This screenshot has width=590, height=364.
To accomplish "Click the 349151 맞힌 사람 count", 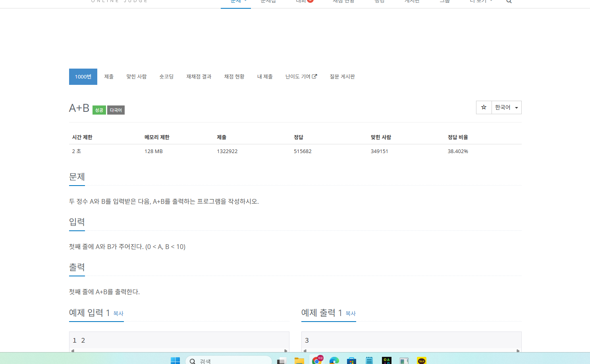I will [x=380, y=151].
